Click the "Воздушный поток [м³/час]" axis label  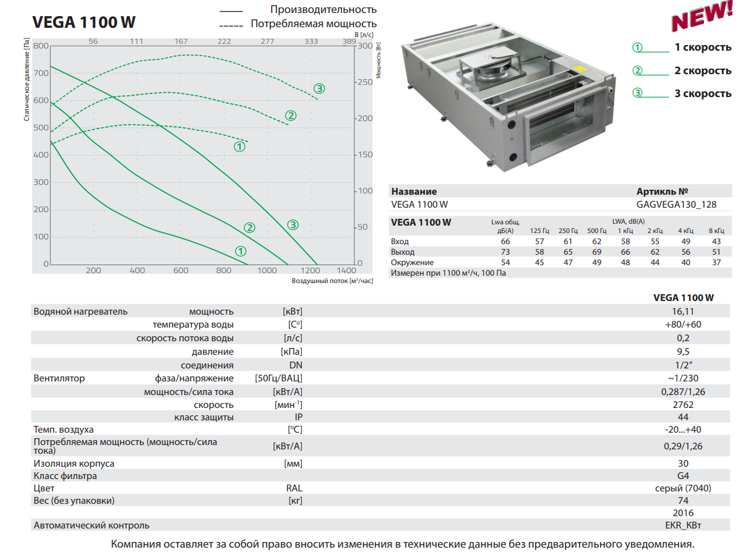(332, 281)
